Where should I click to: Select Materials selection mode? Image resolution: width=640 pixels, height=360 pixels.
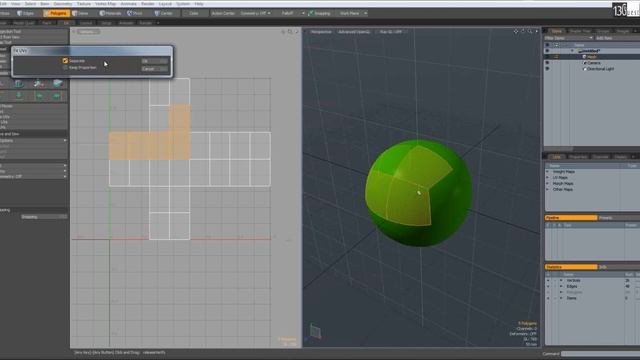point(111,13)
